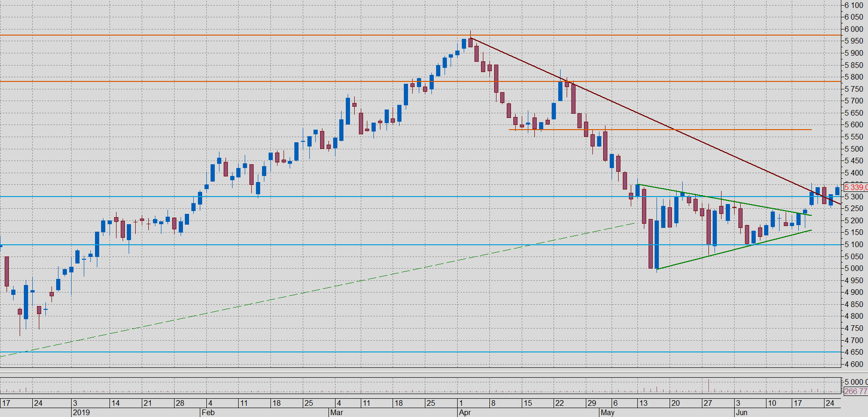Click the Feb month label
This screenshot has width=868, height=417.
pyautogui.click(x=208, y=412)
